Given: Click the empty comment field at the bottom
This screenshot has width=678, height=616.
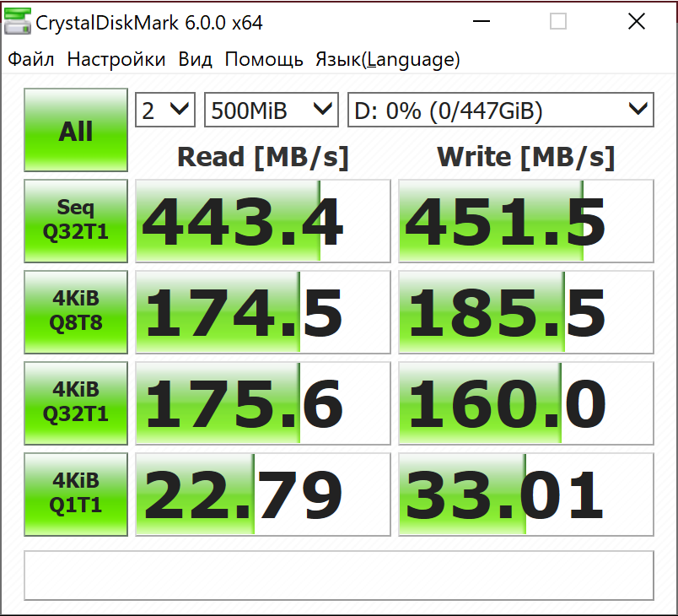Looking at the screenshot, I should pos(339,575).
